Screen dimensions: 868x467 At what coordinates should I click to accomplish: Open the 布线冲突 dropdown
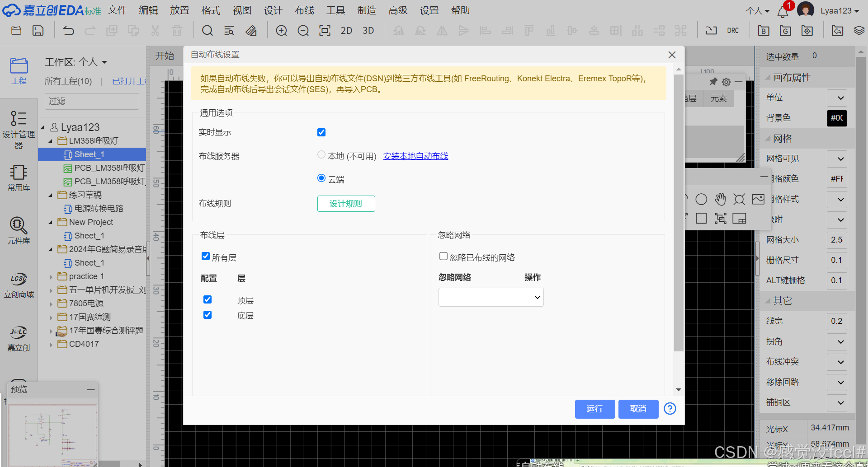pos(837,362)
